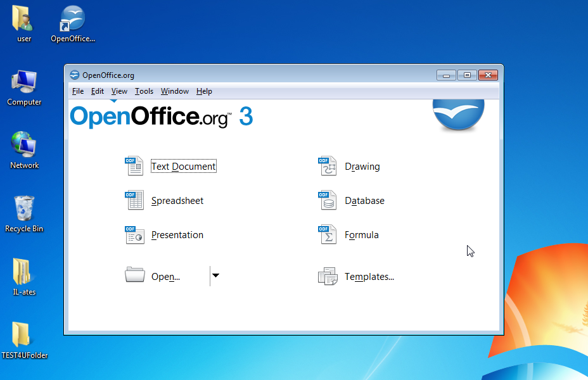Open the Edit menu
Image resolution: width=588 pixels, height=380 pixels.
click(x=98, y=91)
